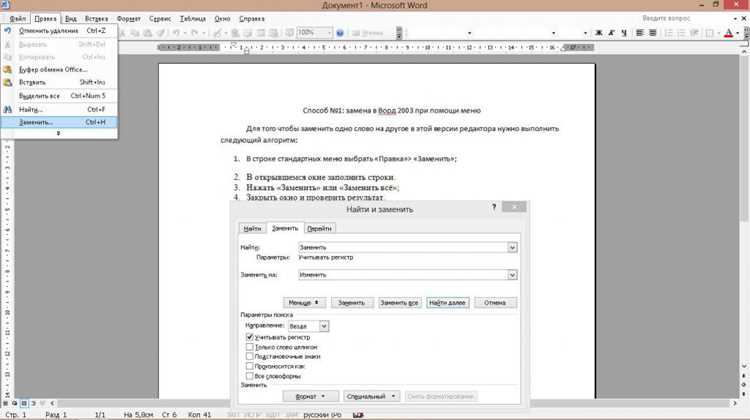Viewport: 750px width, 420px height.
Task: Click into the 'Заменить на' text field
Action: point(403,275)
